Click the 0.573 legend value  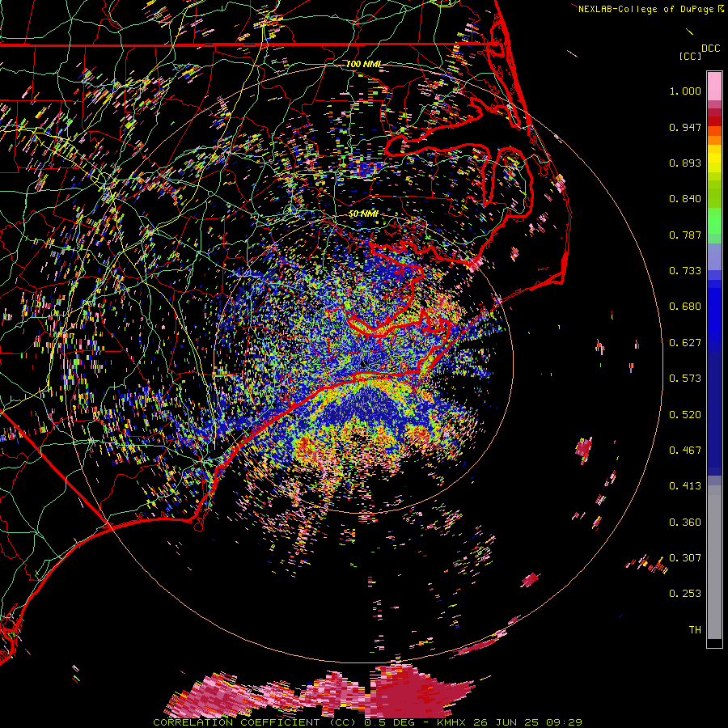[685, 379]
